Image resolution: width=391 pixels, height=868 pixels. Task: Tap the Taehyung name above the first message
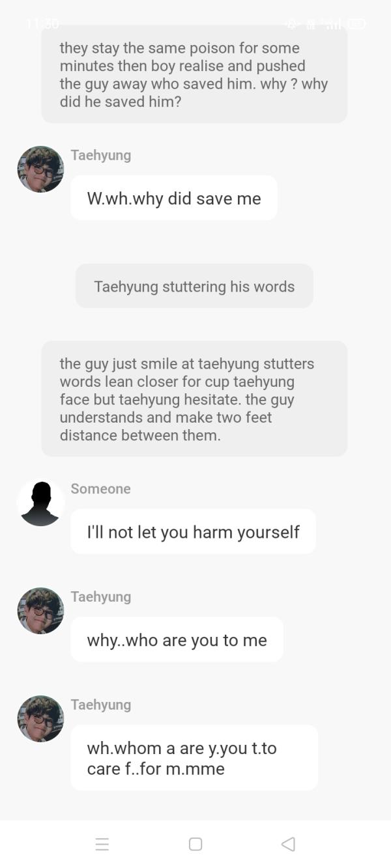click(101, 155)
